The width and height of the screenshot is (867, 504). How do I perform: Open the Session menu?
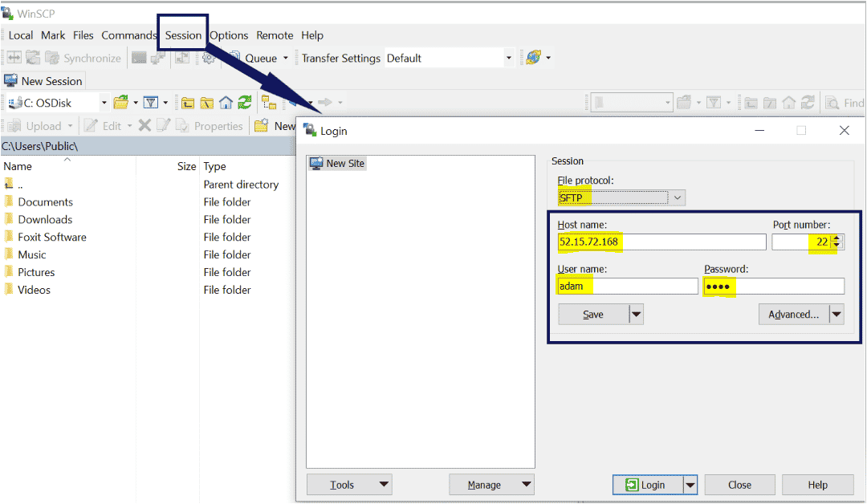pyautogui.click(x=183, y=35)
